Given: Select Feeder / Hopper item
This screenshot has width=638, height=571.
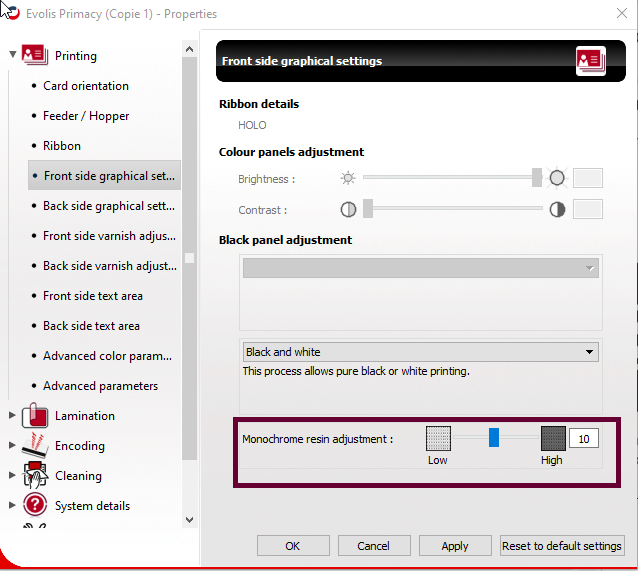Looking at the screenshot, I should [x=86, y=116].
